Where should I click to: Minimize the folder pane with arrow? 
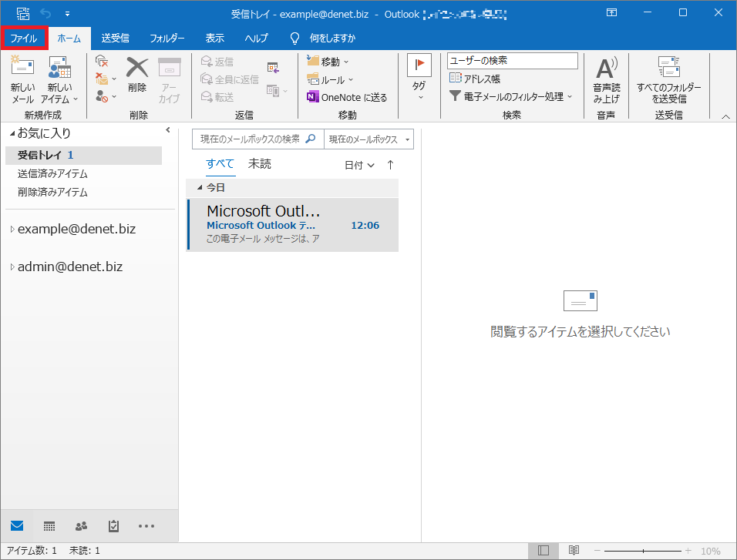[x=168, y=129]
